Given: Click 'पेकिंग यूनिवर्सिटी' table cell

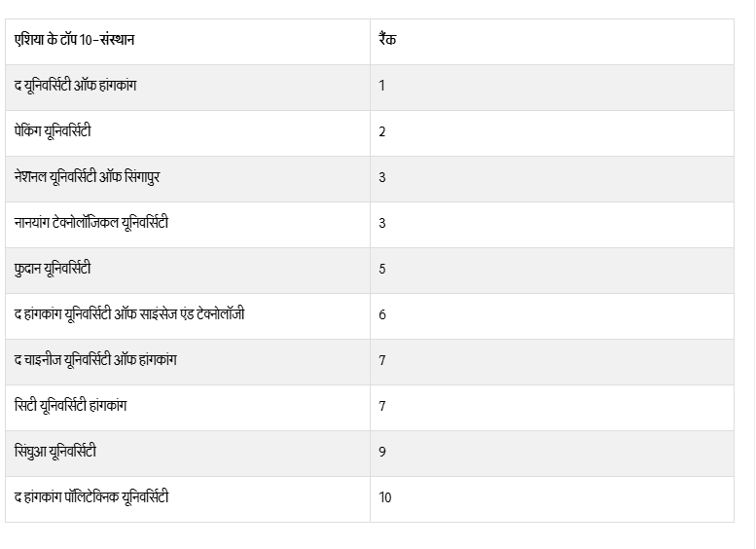Looking at the screenshot, I should pos(54,131).
